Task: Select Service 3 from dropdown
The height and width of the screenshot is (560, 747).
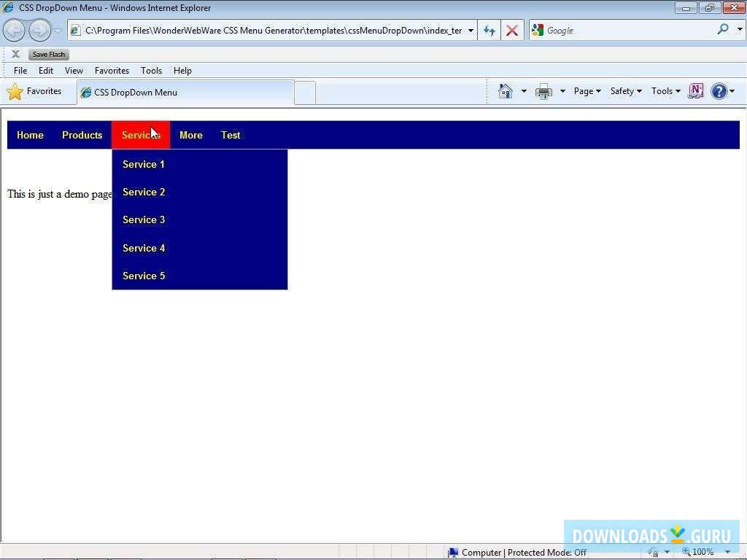Action: [200, 219]
